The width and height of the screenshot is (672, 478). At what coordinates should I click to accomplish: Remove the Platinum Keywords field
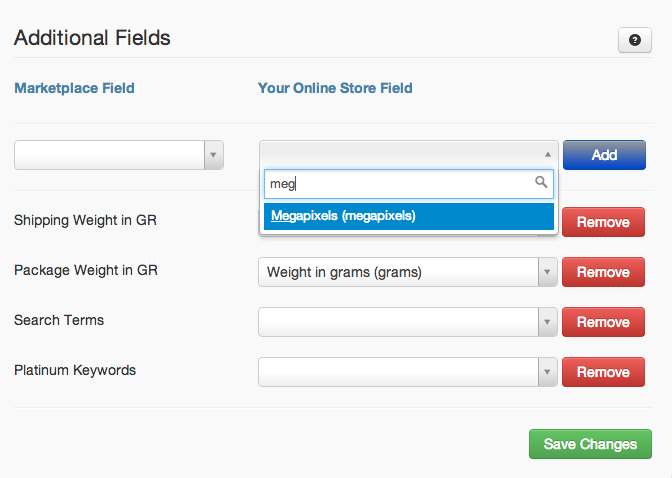pos(603,372)
